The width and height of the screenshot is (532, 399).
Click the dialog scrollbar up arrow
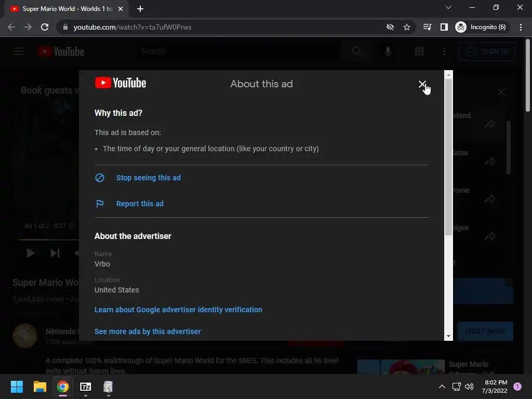448,75
